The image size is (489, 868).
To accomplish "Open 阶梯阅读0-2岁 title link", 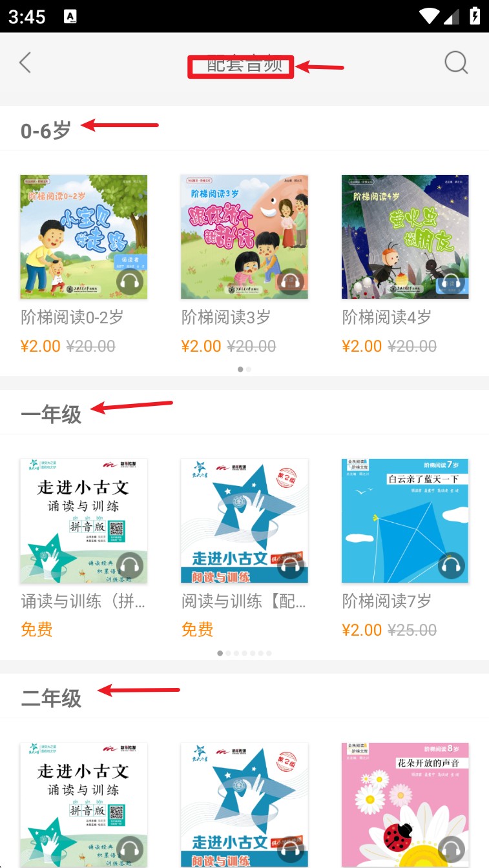I will tap(72, 317).
